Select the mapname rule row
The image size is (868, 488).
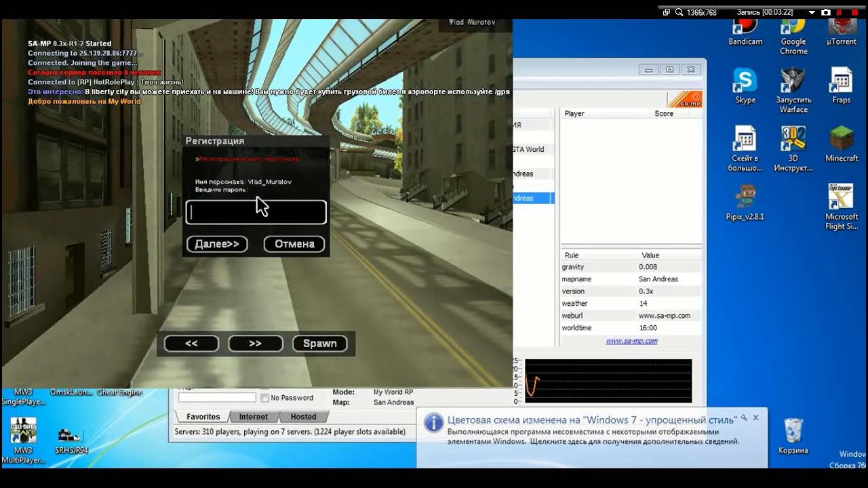[631, 279]
